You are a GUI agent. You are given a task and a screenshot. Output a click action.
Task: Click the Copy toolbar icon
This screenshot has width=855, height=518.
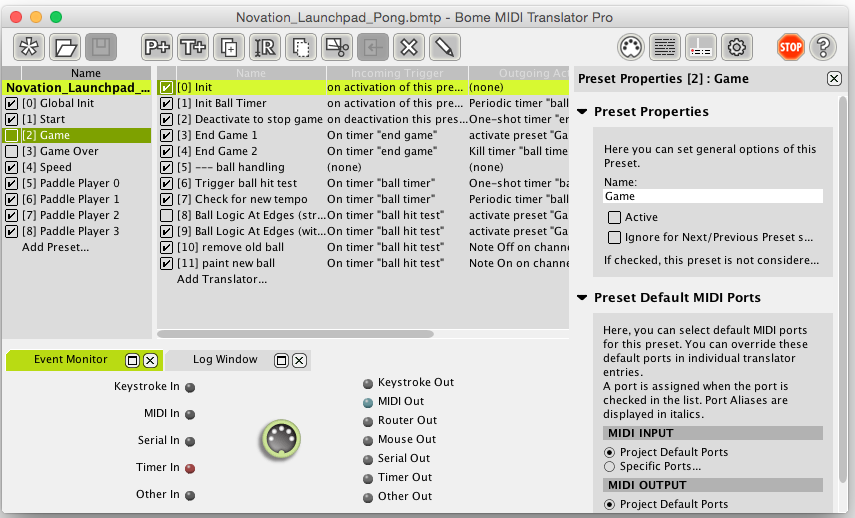pyautogui.click(x=301, y=47)
